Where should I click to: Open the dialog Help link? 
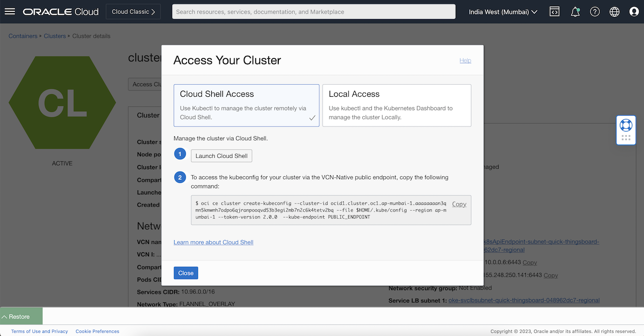pos(465,60)
